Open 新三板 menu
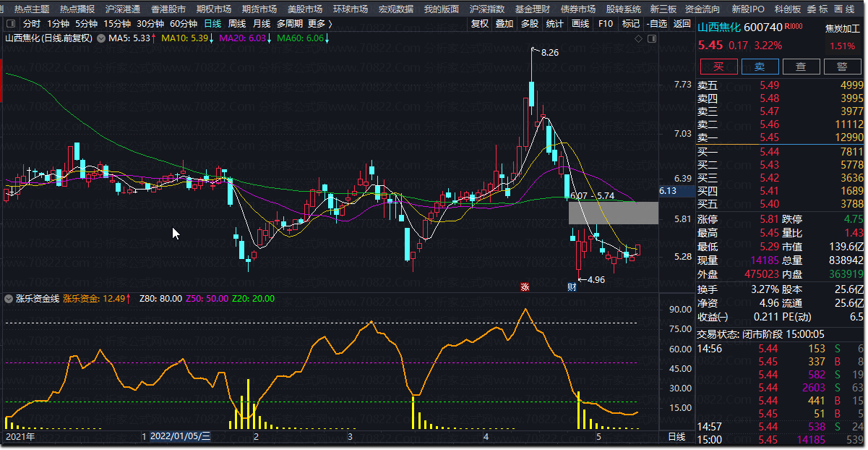This screenshot has height=450, width=868. 663,9
